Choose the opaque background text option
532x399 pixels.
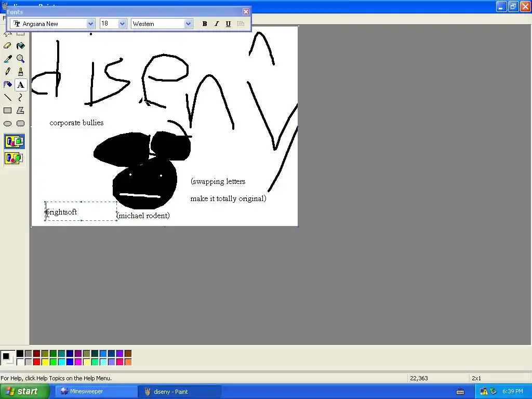(x=14, y=142)
